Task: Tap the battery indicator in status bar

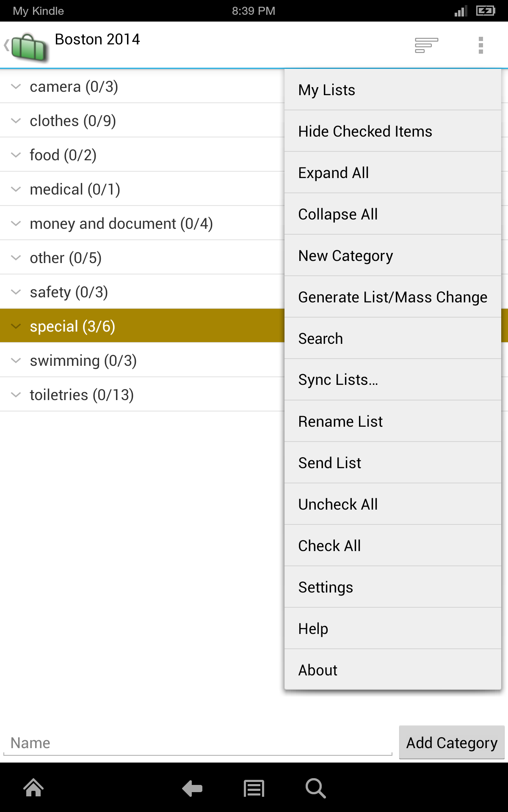Action: coord(485,11)
